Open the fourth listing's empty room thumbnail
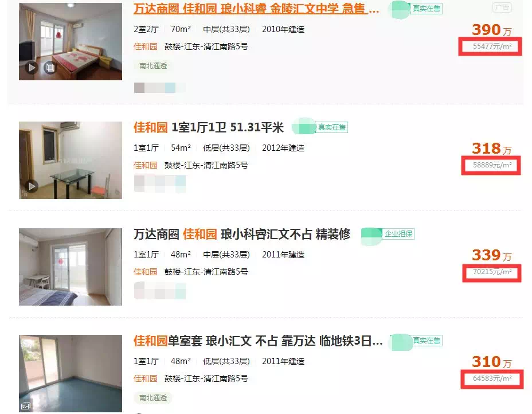This screenshot has width=532, height=414. [x=71, y=374]
